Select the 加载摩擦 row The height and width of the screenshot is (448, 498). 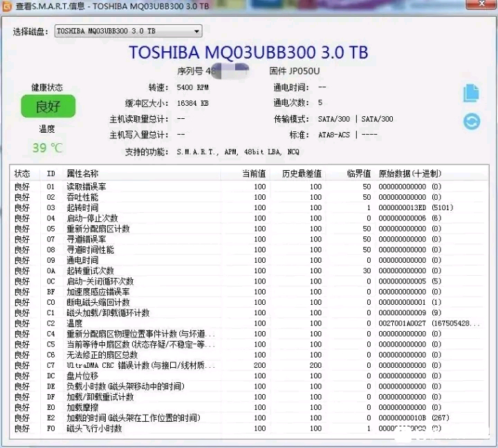tap(249, 407)
